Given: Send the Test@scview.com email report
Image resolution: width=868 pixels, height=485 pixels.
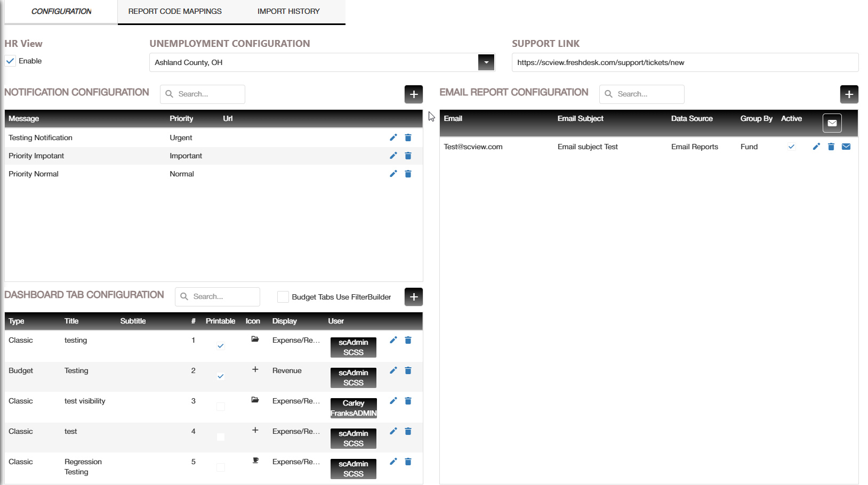Looking at the screenshot, I should [846, 147].
